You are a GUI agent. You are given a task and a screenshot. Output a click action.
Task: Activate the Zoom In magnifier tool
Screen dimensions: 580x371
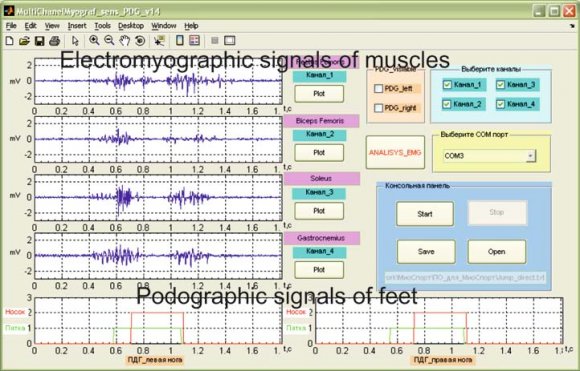click(94, 40)
